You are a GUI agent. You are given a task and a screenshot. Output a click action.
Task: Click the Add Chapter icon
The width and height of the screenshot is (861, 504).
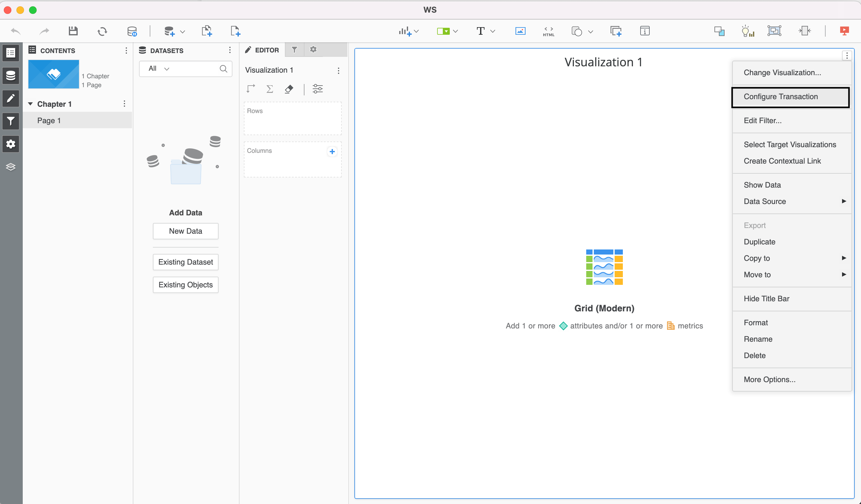[x=207, y=31]
